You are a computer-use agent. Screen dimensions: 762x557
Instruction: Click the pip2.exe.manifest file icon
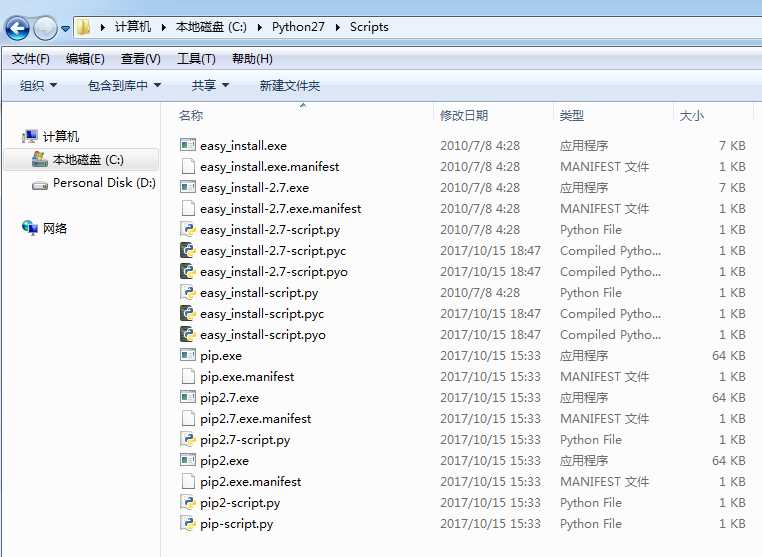pyautogui.click(x=188, y=481)
